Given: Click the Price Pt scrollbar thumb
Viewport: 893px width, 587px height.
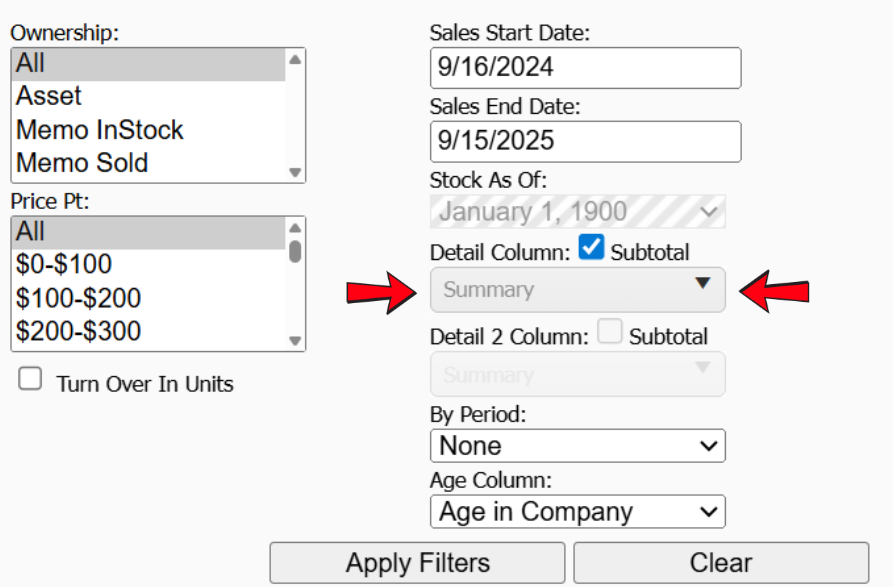Looking at the screenshot, I should click(x=295, y=251).
